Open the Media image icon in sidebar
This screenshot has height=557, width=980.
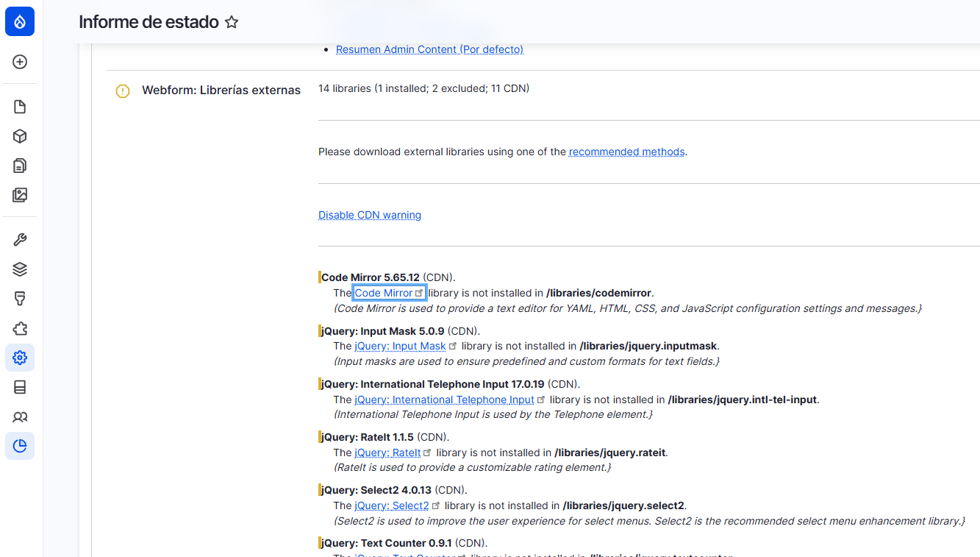click(x=20, y=195)
